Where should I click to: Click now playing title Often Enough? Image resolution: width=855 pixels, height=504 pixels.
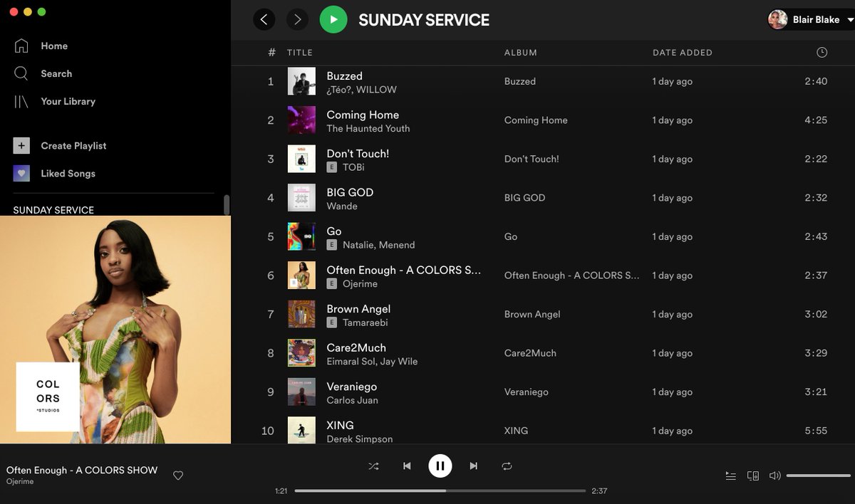[x=82, y=471]
